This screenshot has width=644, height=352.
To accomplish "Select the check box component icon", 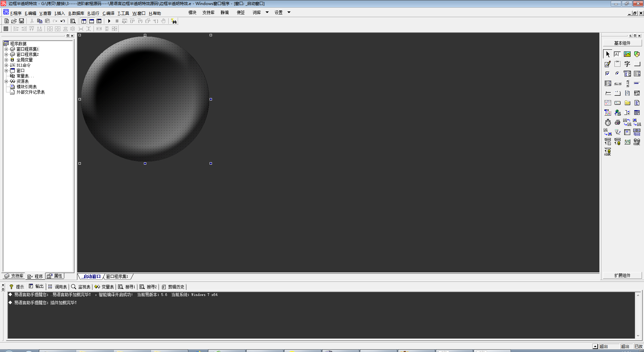I will point(608,74).
